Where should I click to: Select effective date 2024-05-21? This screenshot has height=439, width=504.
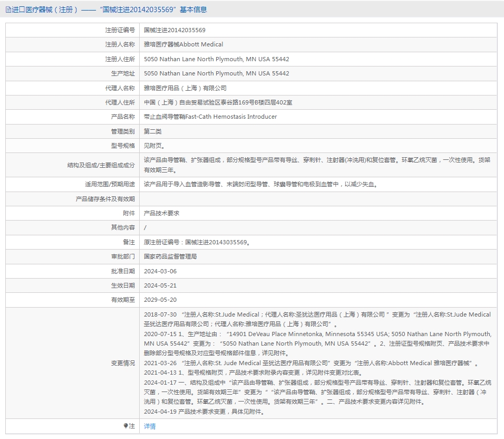click(160, 285)
